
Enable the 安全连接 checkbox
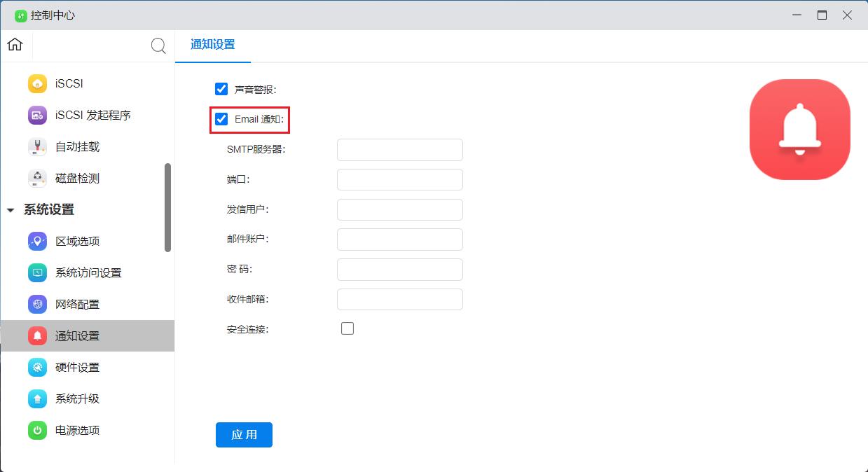coord(347,328)
